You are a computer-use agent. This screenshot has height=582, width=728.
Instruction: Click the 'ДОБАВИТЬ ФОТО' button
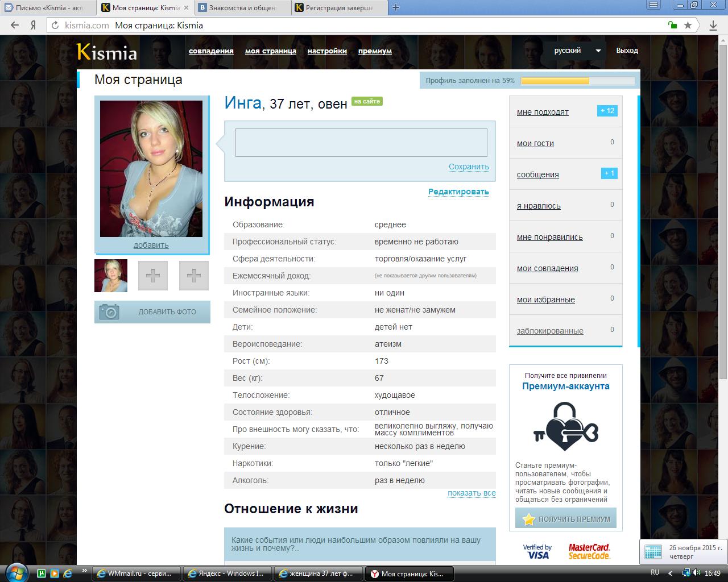(152, 312)
